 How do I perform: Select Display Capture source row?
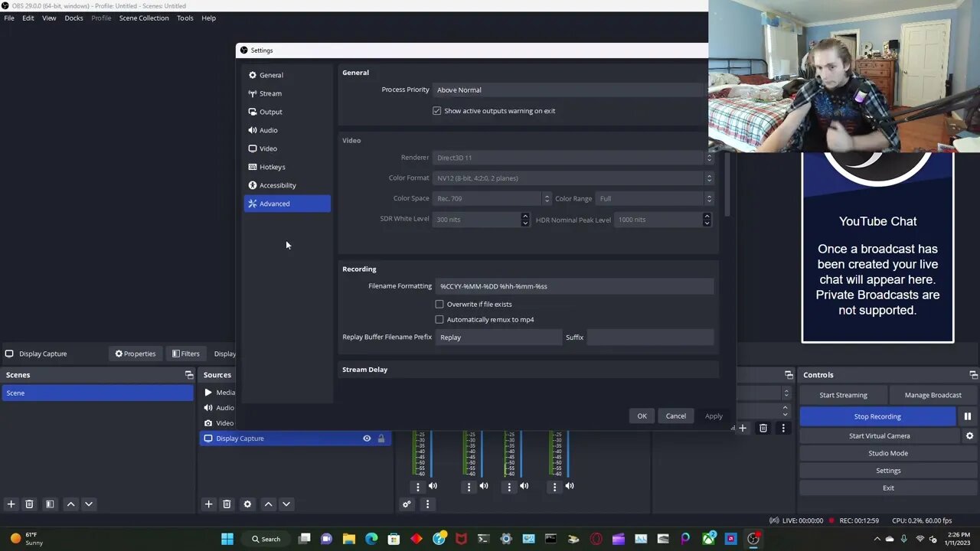pos(295,439)
